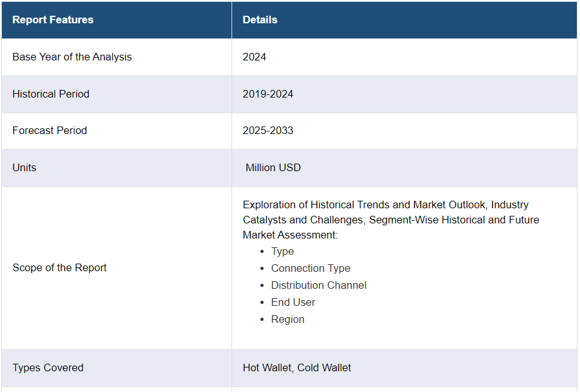Click the Million USD value

point(273,167)
